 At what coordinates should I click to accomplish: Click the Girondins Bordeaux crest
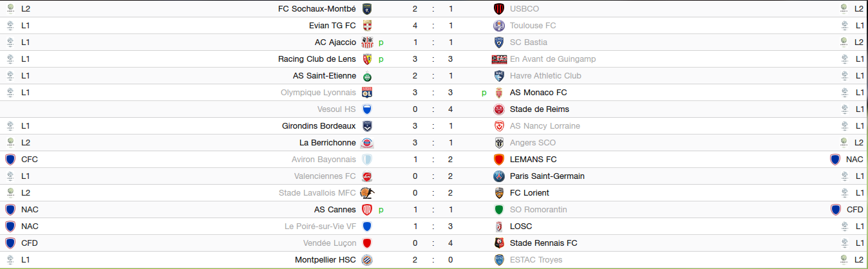point(367,126)
